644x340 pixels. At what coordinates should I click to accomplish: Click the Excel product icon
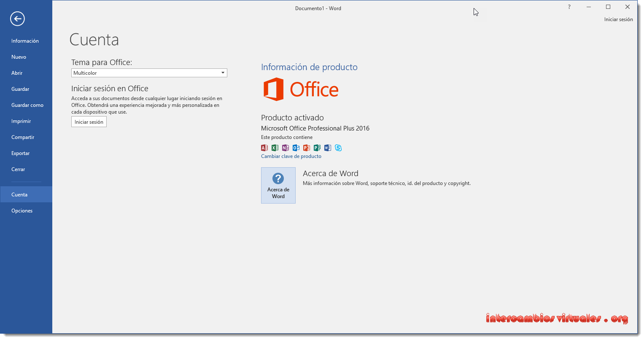[275, 148]
